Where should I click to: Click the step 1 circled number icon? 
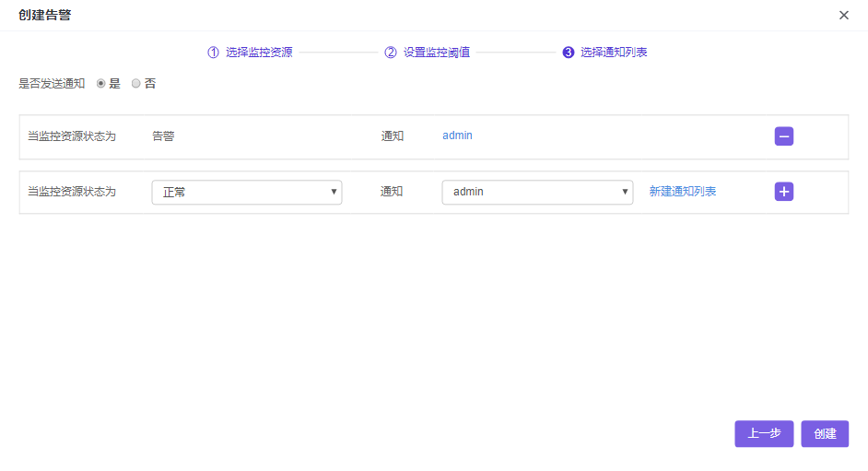pos(213,53)
